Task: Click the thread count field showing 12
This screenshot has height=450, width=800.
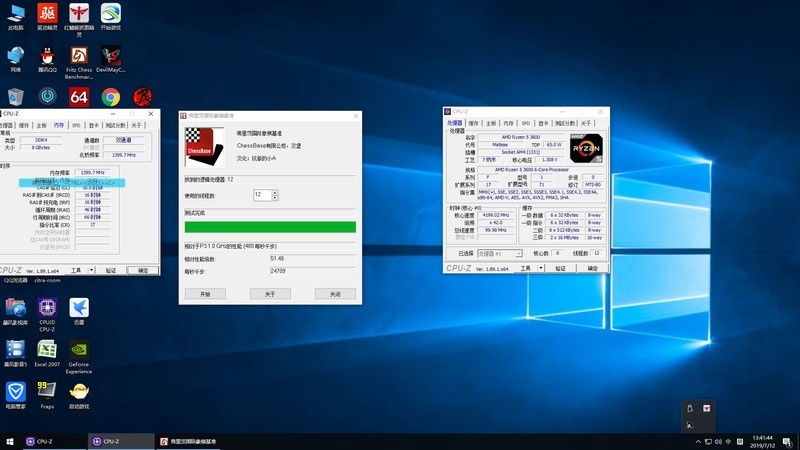Action: 262,195
